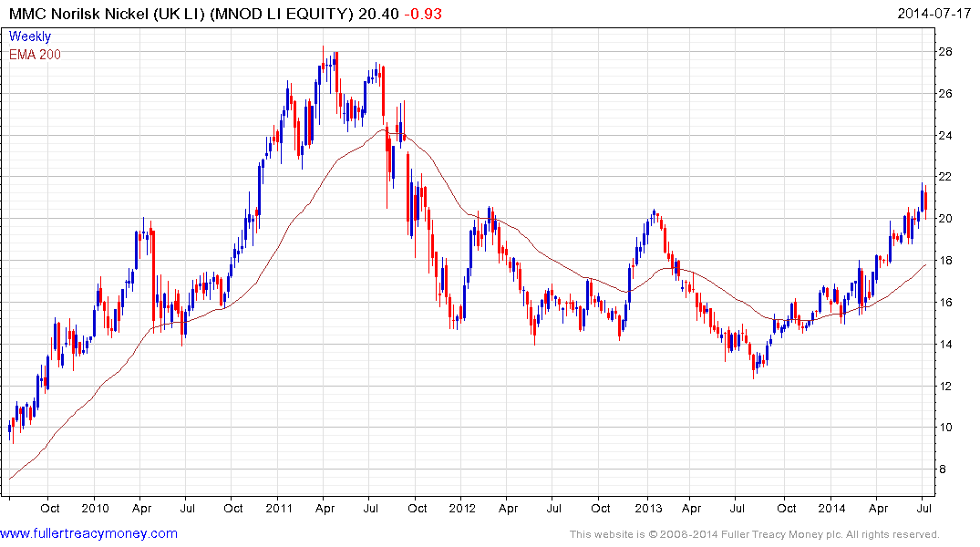Click the 2014 x-axis label
The height and width of the screenshot is (547, 980).
(831, 508)
